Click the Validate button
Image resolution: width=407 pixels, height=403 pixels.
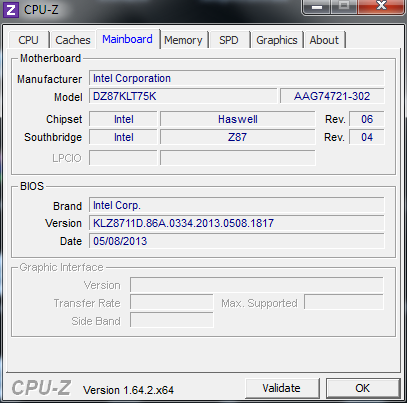tap(282, 388)
